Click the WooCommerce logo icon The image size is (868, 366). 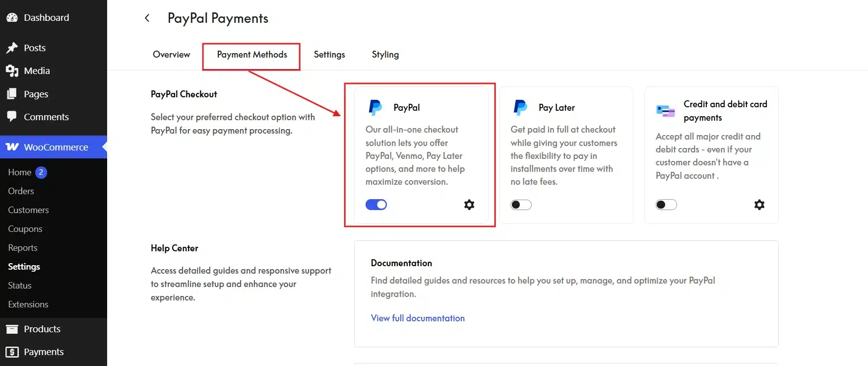(x=12, y=147)
